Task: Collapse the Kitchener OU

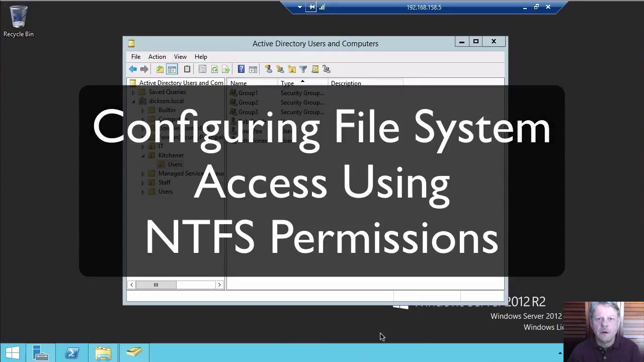Action: click(143, 156)
